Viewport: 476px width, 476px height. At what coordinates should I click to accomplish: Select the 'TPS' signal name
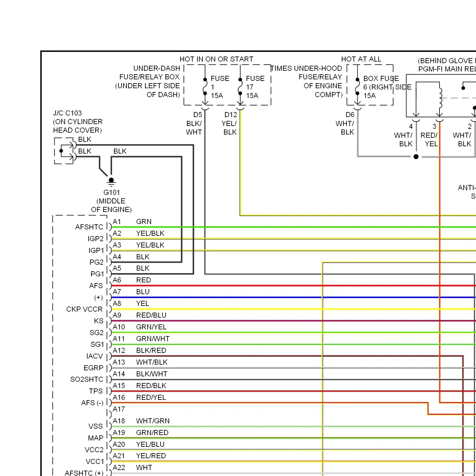(x=96, y=391)
